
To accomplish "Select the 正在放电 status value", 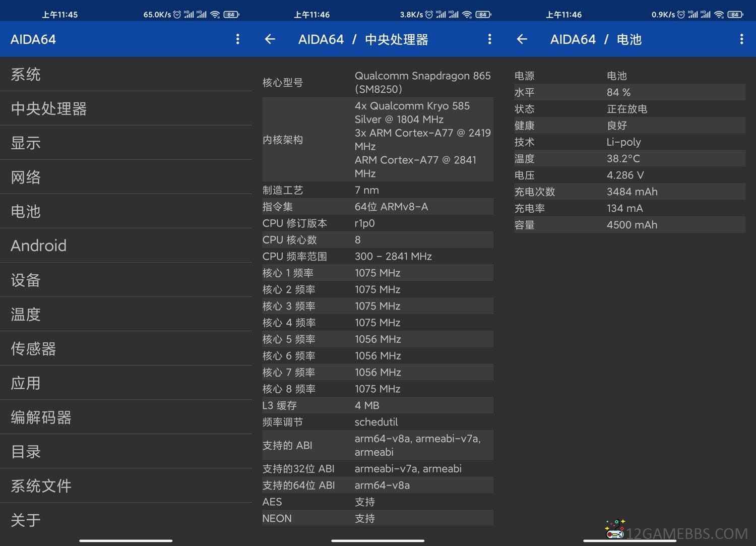I will 627,109.
